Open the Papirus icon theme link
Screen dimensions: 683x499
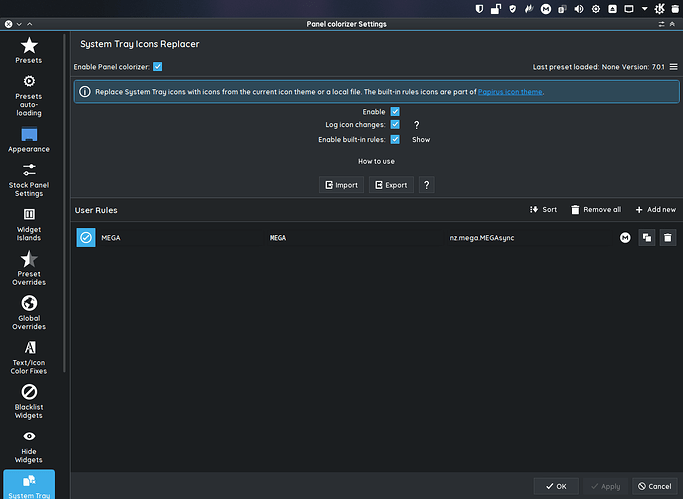coord(510,92)
